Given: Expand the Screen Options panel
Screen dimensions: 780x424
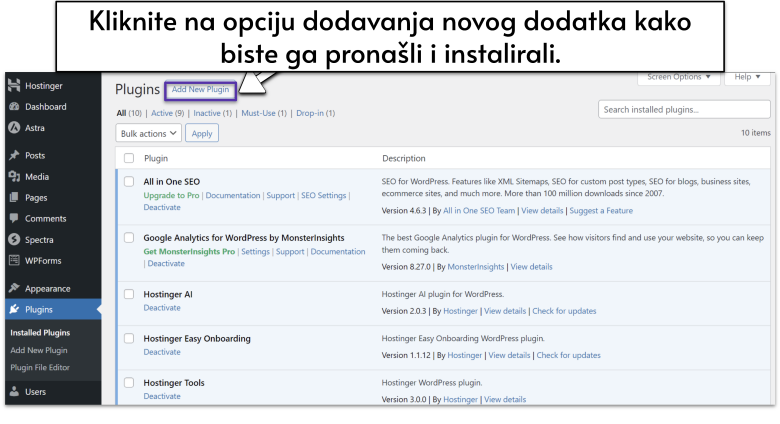Looking at the screenshot, I should [679, 78].
